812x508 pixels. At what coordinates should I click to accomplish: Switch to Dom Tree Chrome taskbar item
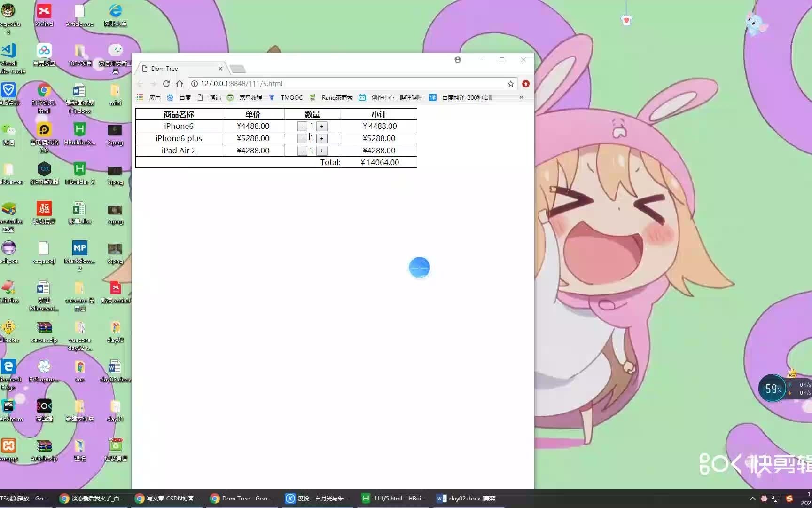242,499
